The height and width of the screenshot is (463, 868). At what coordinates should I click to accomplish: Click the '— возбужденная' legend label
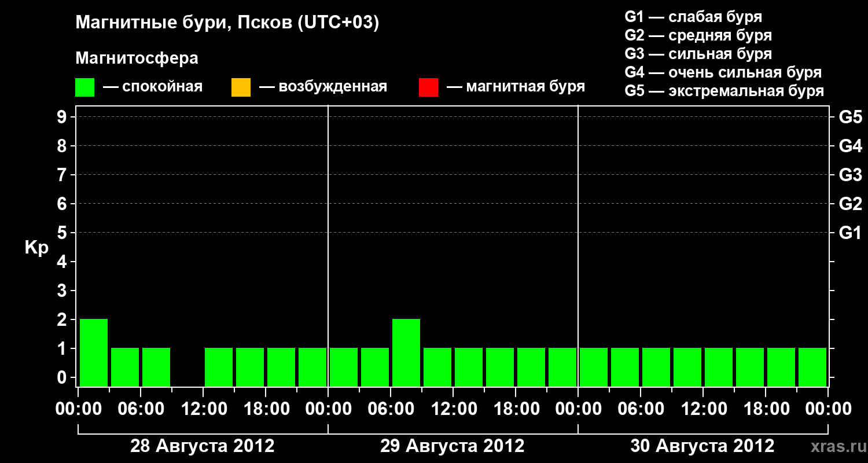(x=323, y=87)
